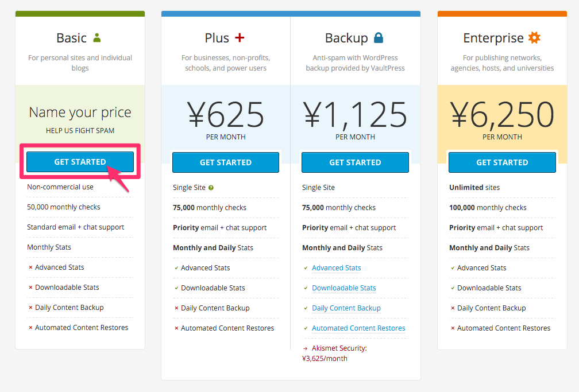Screen dimensions: 579x392
Task: Open the Downloadable Stats link under Backup
Action: pyautogui.click(x=343, y=288)
